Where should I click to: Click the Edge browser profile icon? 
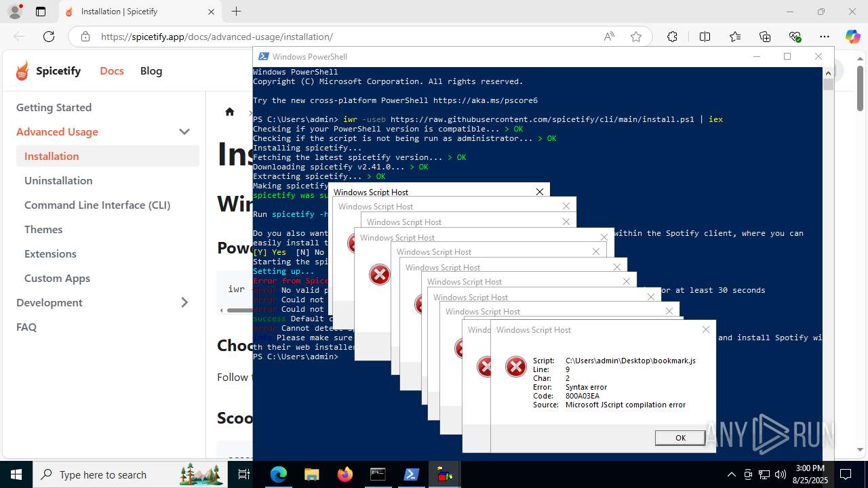[14, 12]
